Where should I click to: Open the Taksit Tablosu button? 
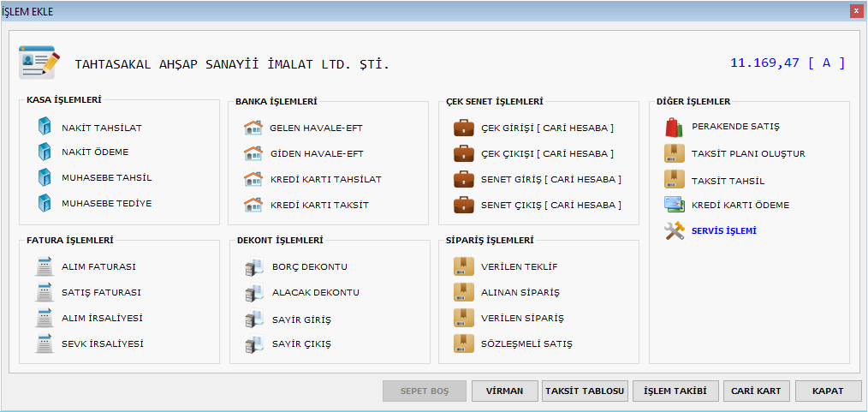pyautogui.click(x=586, y=391)
